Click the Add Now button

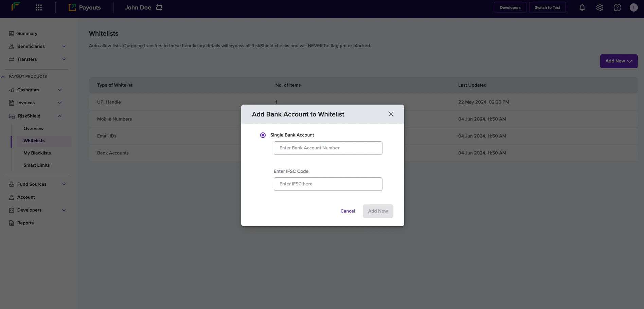click(378, 211)
